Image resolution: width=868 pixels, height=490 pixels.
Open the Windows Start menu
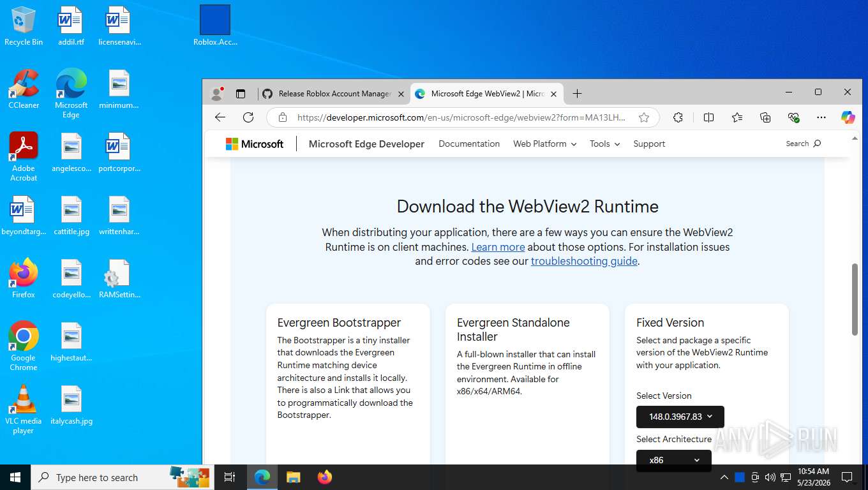tap(15, 477)
